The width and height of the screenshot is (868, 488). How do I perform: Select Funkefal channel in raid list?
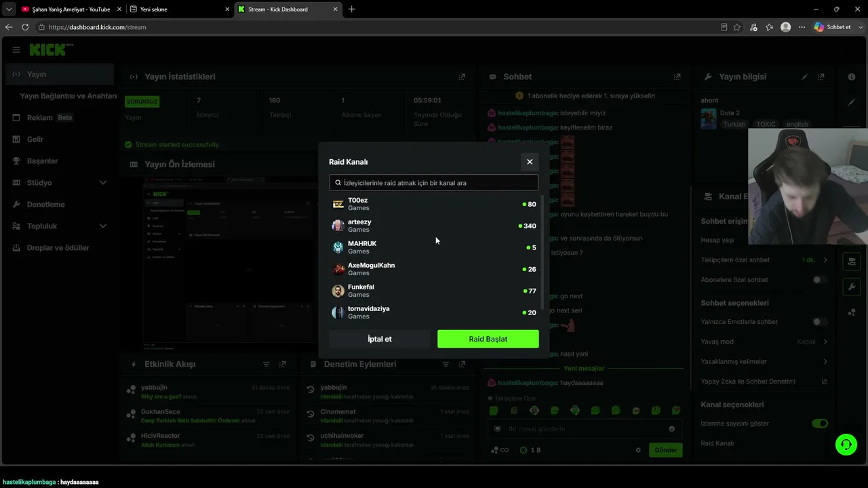[434, 291]
